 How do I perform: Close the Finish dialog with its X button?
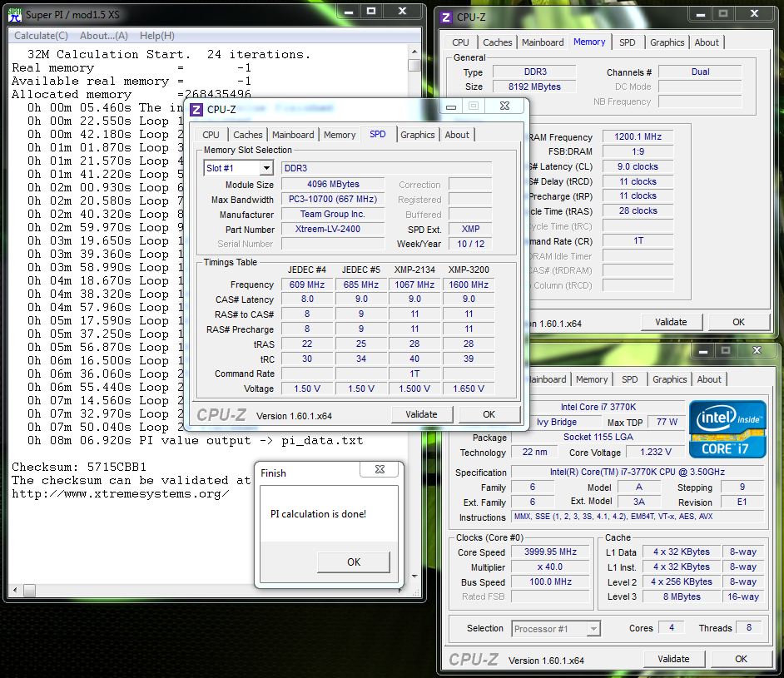[380, 469]
